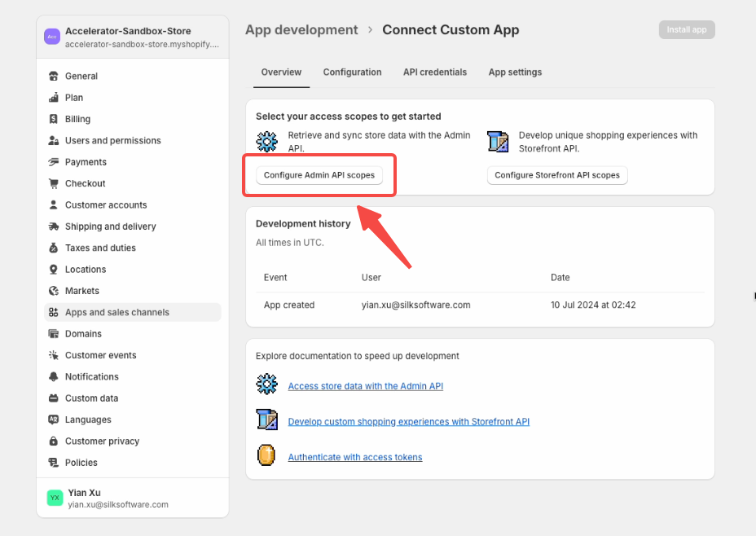
Task: Click the gear icon beside Access store data link
Action: 266,384
